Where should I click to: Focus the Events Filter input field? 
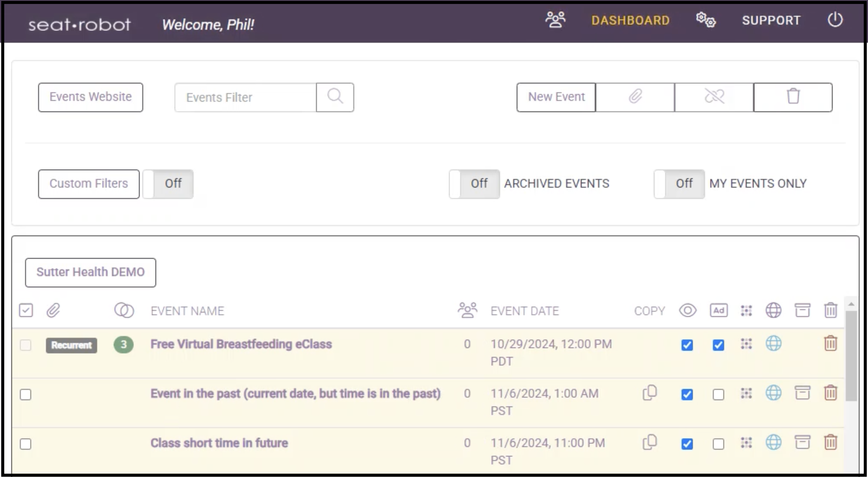(x=246, y=97)
